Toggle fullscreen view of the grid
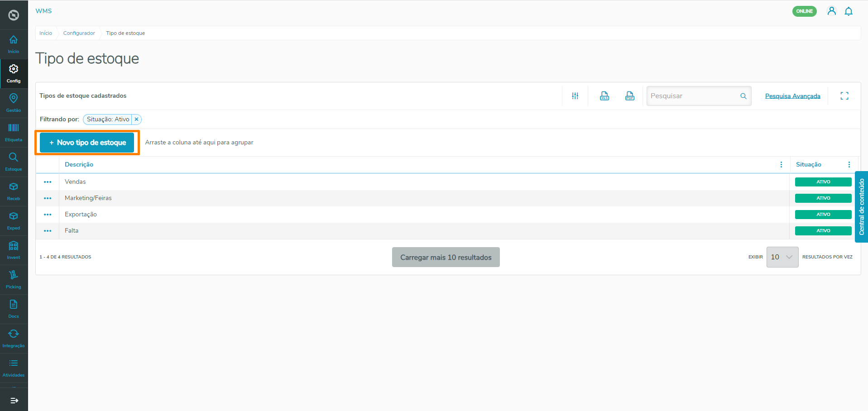The image size is (868, 411). (x=844, y=96)
